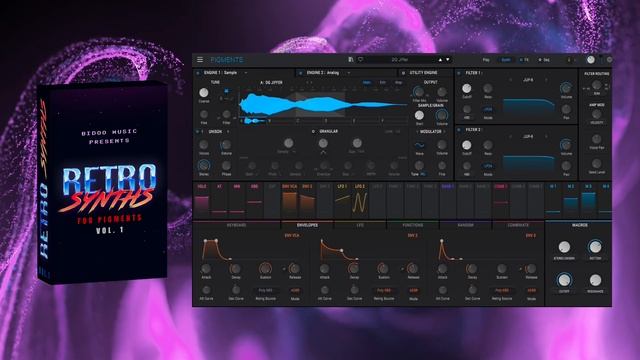Select next Filter 1 type with right arrow
The image size is (640, 360).
[547, 80]
